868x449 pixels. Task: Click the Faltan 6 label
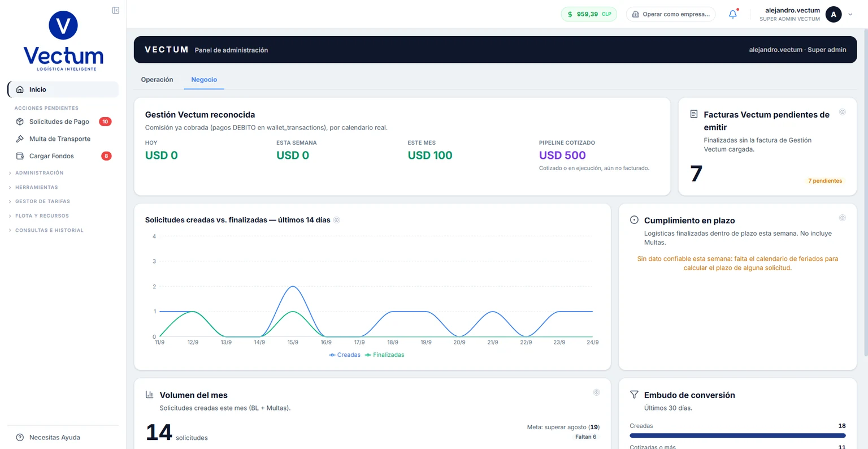585,437
